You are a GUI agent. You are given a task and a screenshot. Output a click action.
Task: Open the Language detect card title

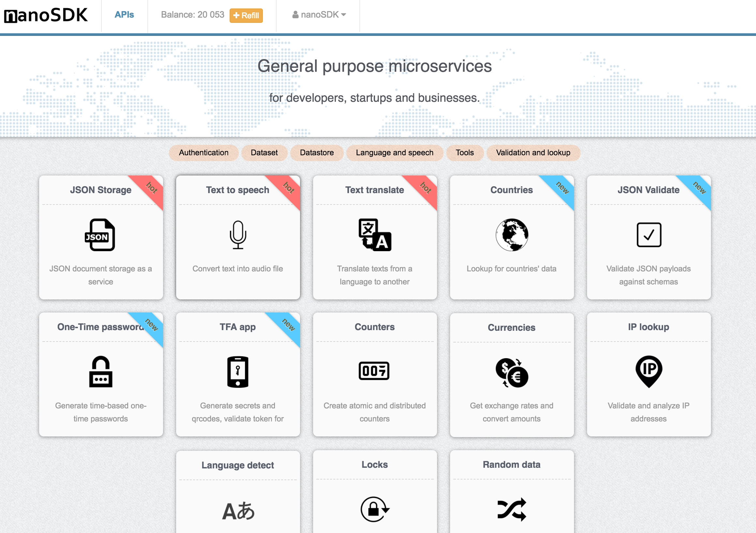click(x=237, y=465)
